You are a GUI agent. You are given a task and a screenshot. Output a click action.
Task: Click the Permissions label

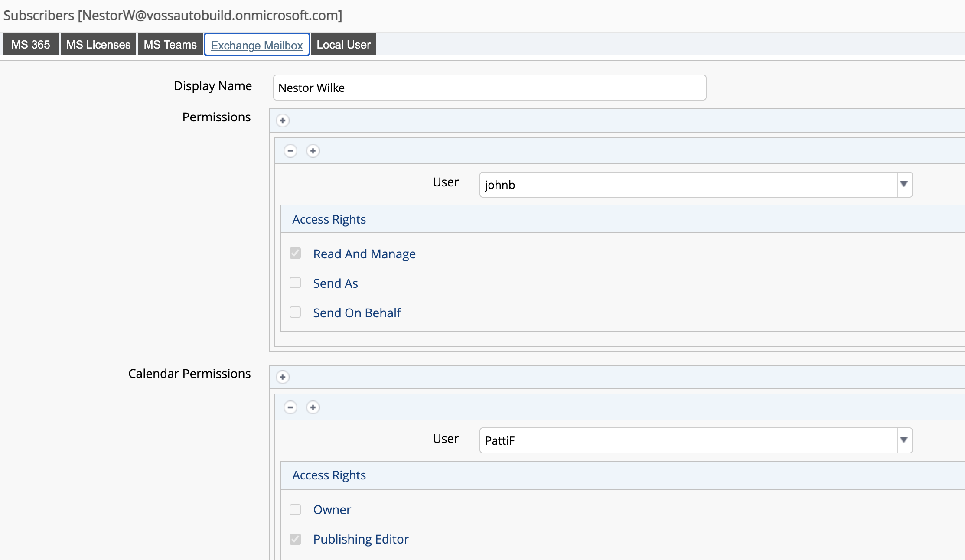tap(216, 117)
